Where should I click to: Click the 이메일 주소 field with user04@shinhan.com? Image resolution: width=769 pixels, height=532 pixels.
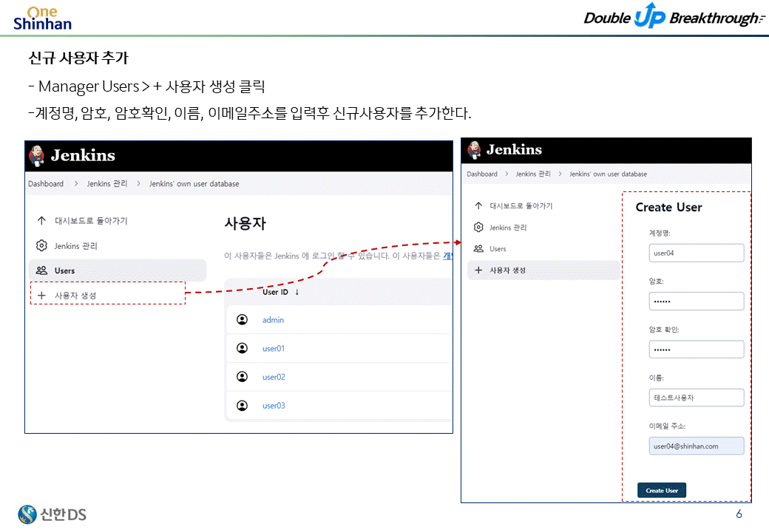tap(697, 446)
